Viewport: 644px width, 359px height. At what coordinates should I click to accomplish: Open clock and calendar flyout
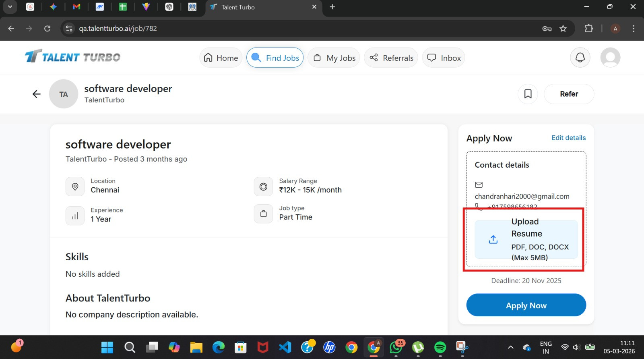coord(619,347)
